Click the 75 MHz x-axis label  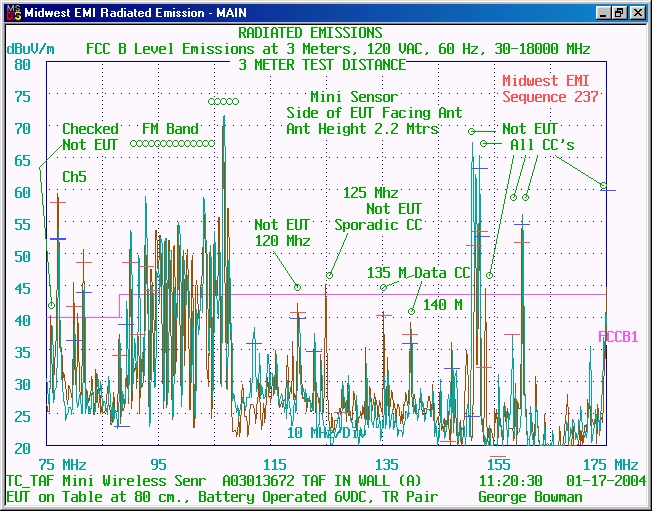[x=62, y=465]
